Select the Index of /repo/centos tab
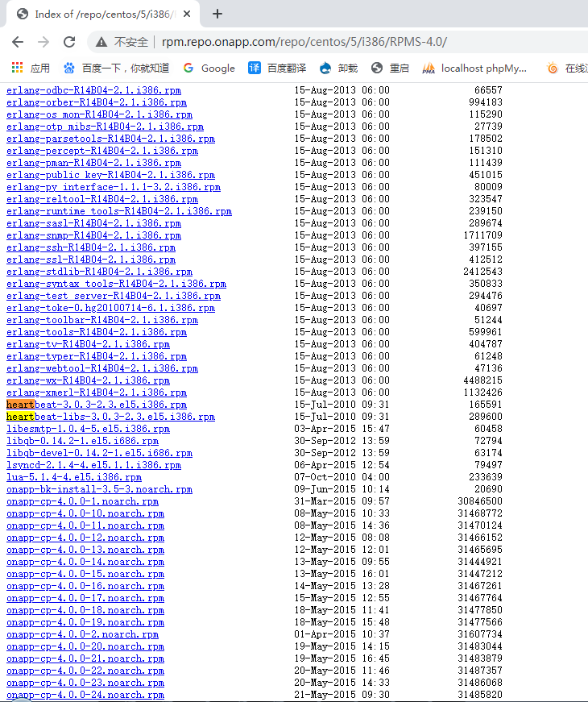588x702 pixels. tap(97, 14)
